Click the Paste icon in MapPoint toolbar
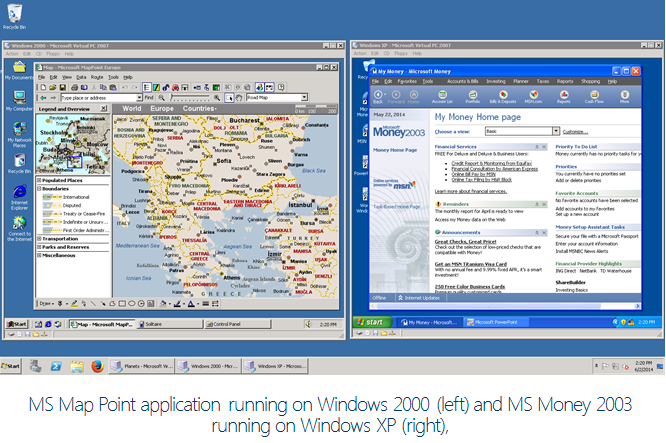 (x=113, y=87)
